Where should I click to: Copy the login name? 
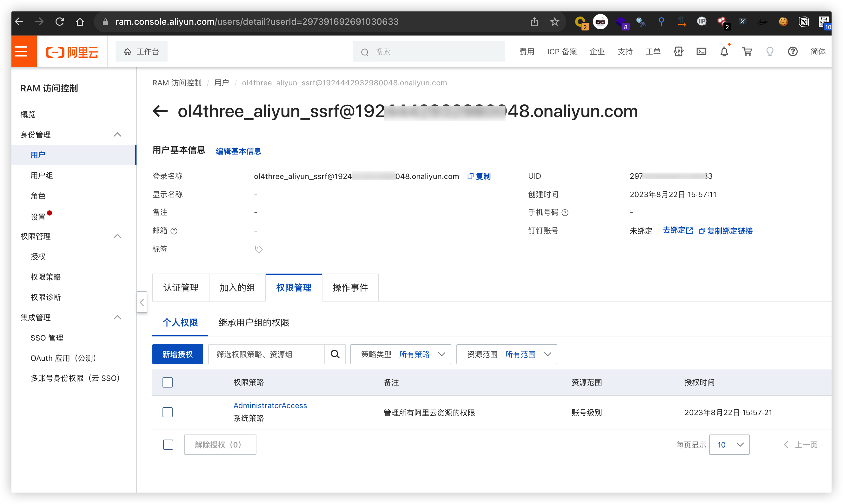[x=479, y=176]
